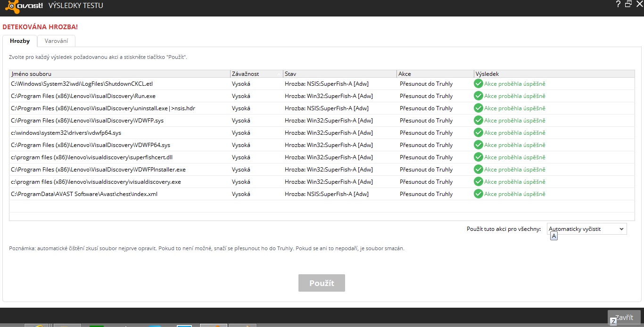Click 'Hrozba: NSIS:SuperFish-A [Adw]' status in ShutdownCKCL.etl row
This screenshot has height=327, width=644.
point(327,84)
